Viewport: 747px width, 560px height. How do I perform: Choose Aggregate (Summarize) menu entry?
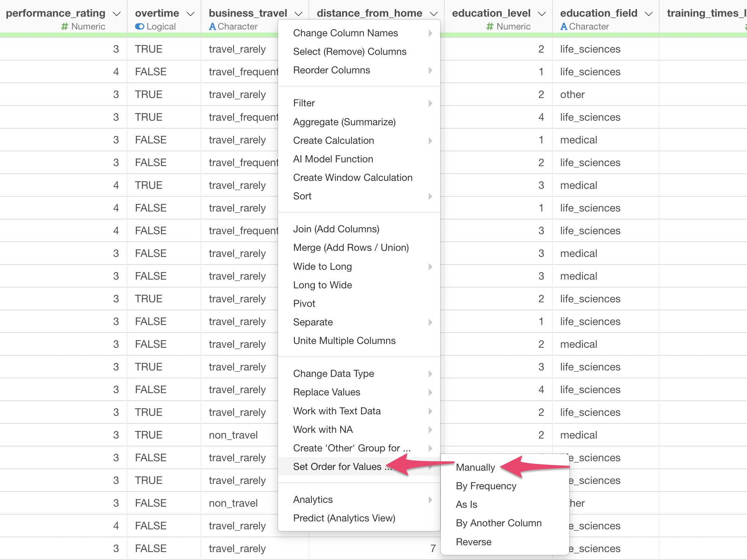point(344,122)
